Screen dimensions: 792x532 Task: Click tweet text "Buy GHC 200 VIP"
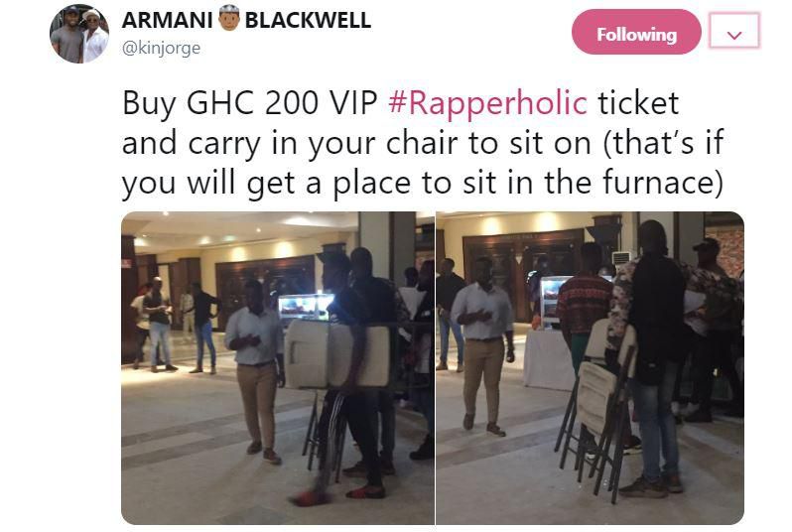[x=250, y=102]
